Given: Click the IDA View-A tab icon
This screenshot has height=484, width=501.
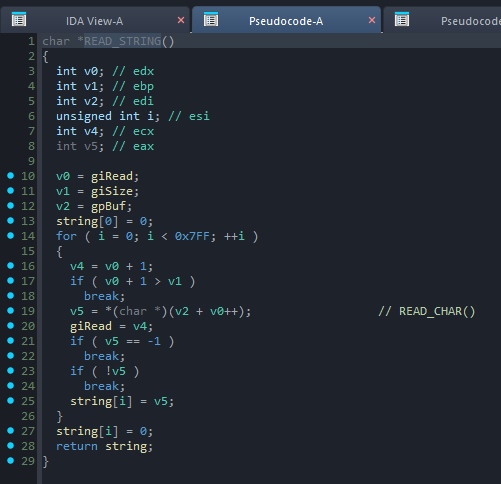Looking at the screenshot, I should click(19, 19).
